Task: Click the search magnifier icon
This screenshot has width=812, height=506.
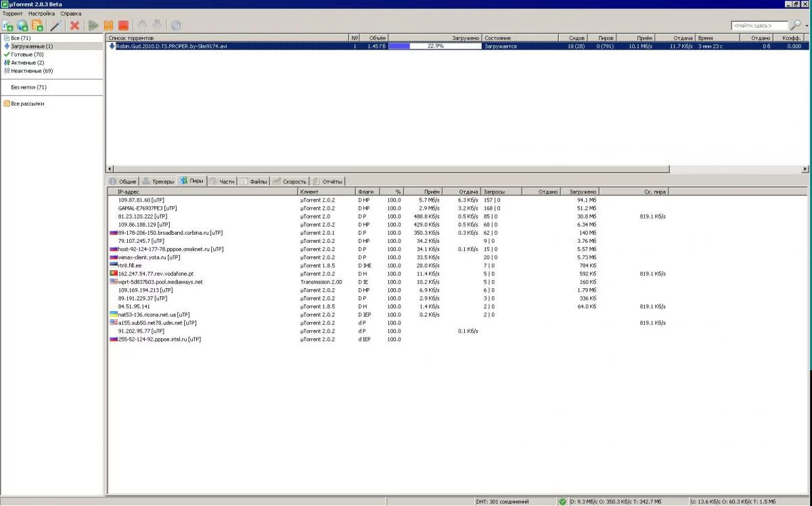Action: tap(796, 25)
